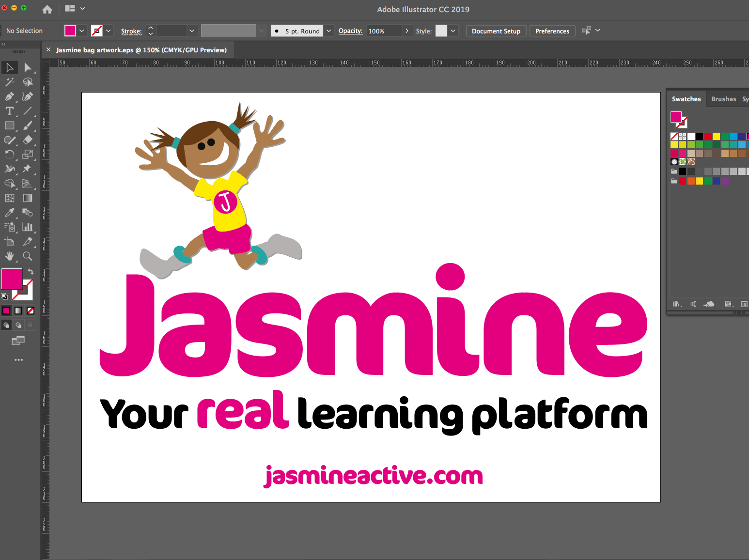This screenshot has width=749, height=560.
Task: Choose the Zoom tool
Action: click(x=28, y=256)
